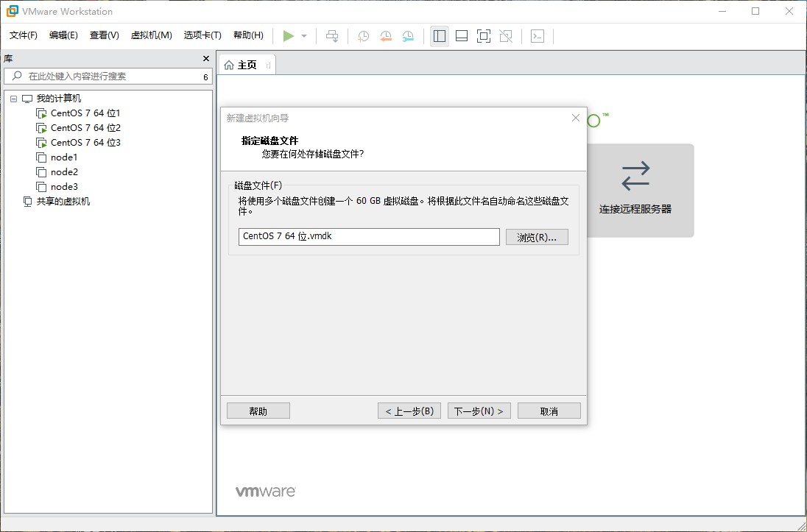Click the take snapshot toolbar icon
This screenshot has width=807, height=532.
(363, 36)
